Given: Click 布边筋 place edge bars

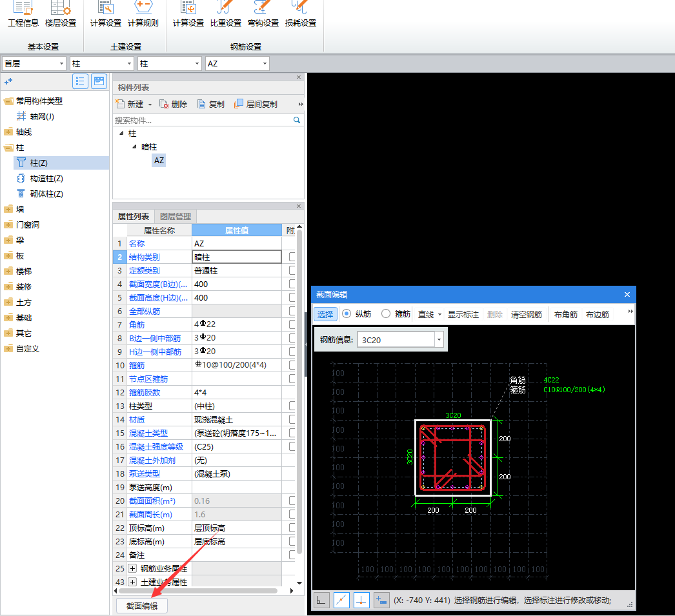Looking at the screenshot, I should (598, 315).
